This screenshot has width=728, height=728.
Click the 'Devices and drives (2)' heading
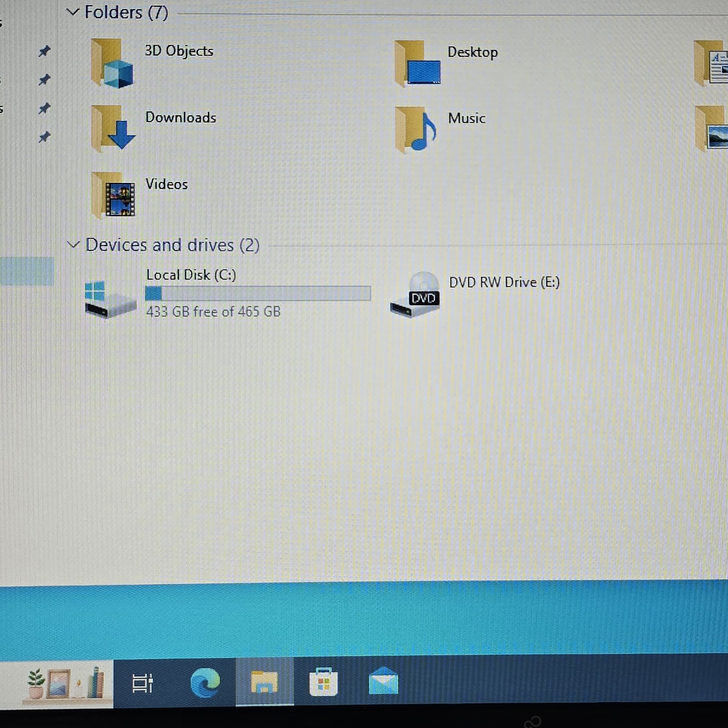172,245
